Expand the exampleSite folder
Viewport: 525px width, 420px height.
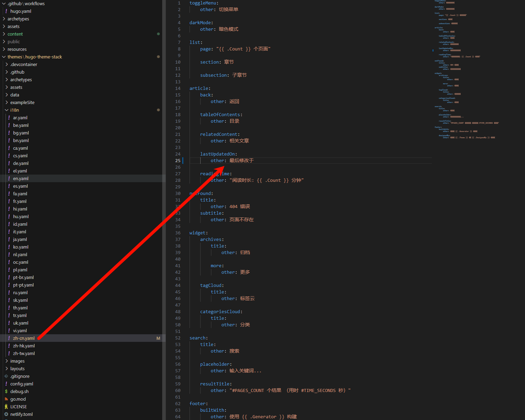pyautogui.click(x=7, y=102)
